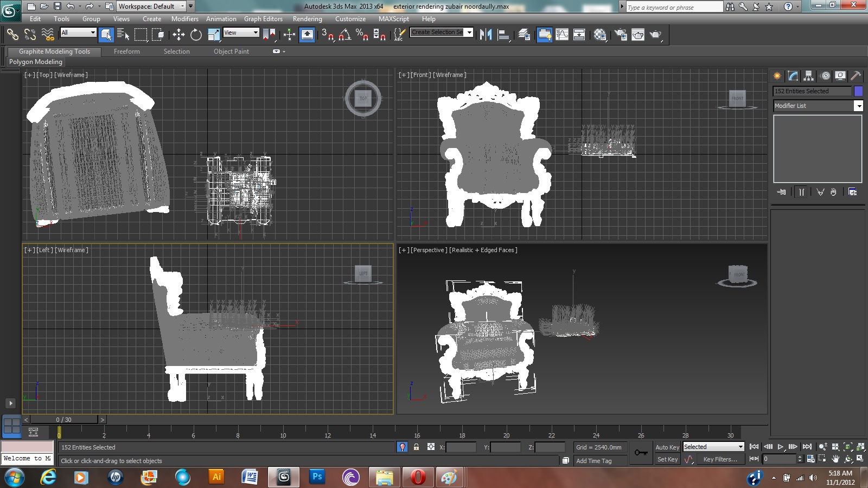Open the Modifiers menu
The height and width of the screenshot is (488, 868).
(184, 19)
